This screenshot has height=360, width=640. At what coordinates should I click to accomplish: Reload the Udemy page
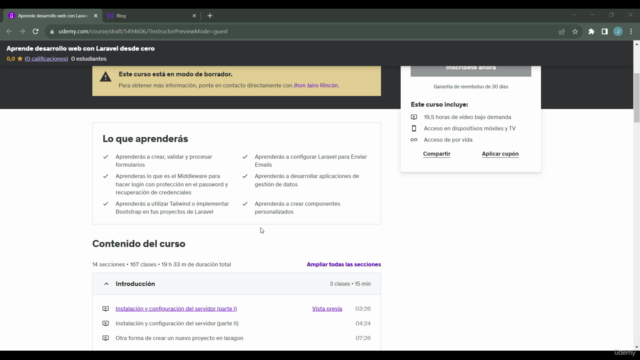36,31
